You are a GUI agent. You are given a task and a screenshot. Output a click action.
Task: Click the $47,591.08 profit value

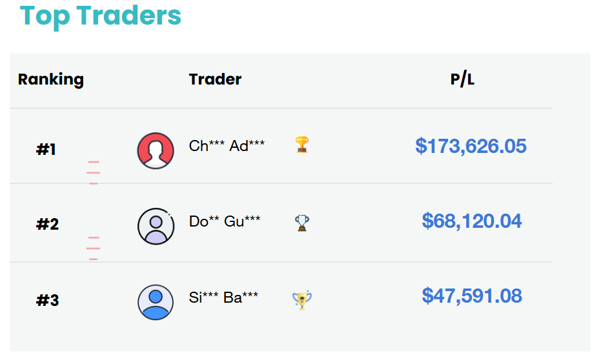(472, 296)
